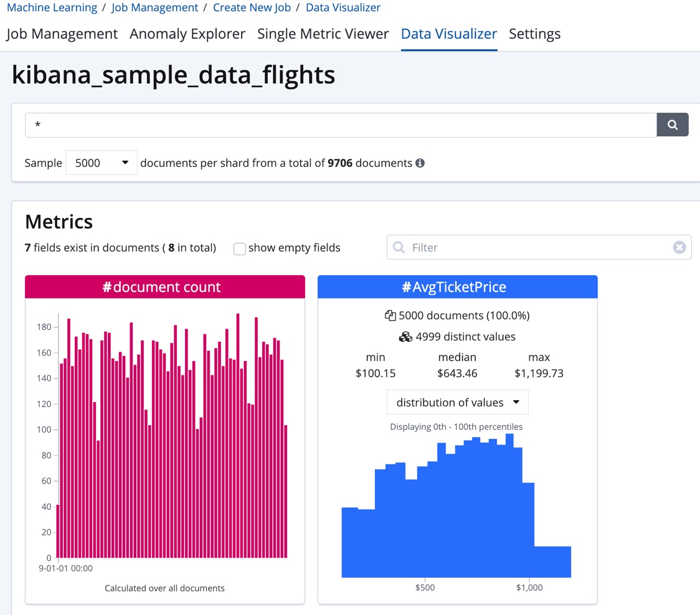Open the distribution of values dropdown
The width and height of the screenshot is (700, 615).
point(457,402)
